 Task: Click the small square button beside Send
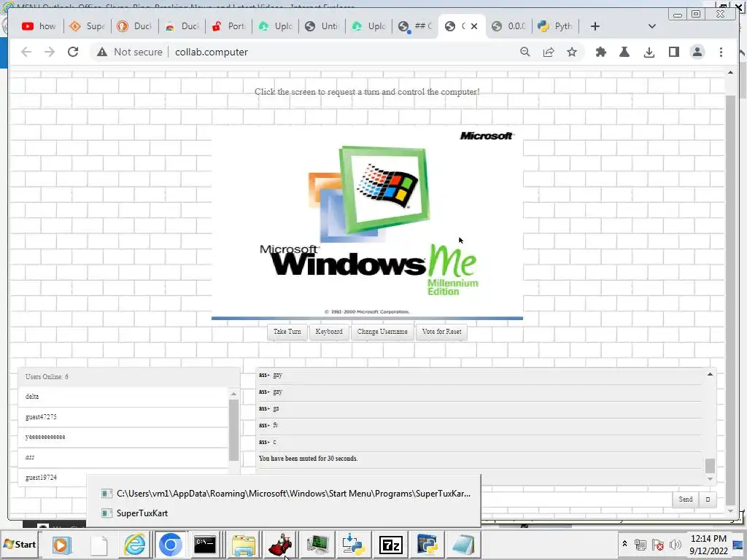pos(708,499)
